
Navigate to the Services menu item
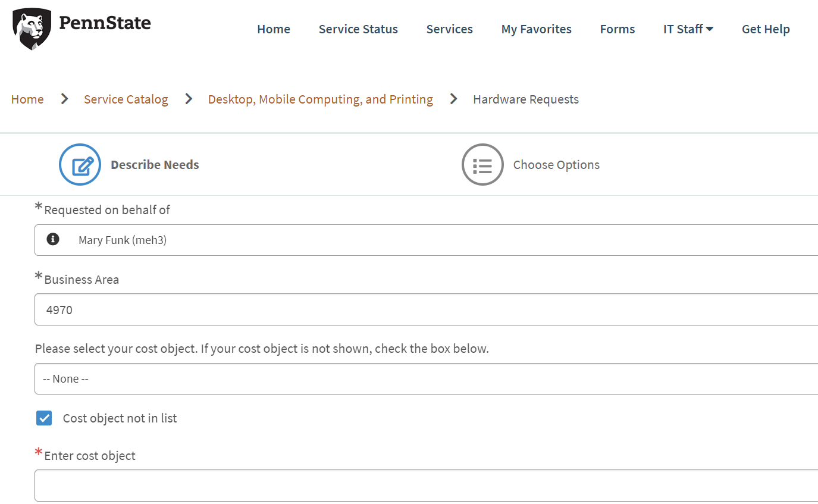[449, 29]
